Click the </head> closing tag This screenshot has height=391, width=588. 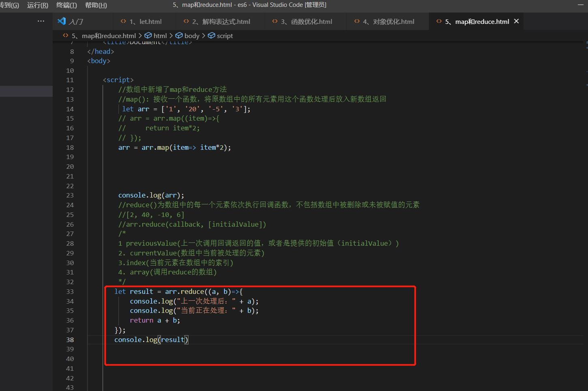100,51
